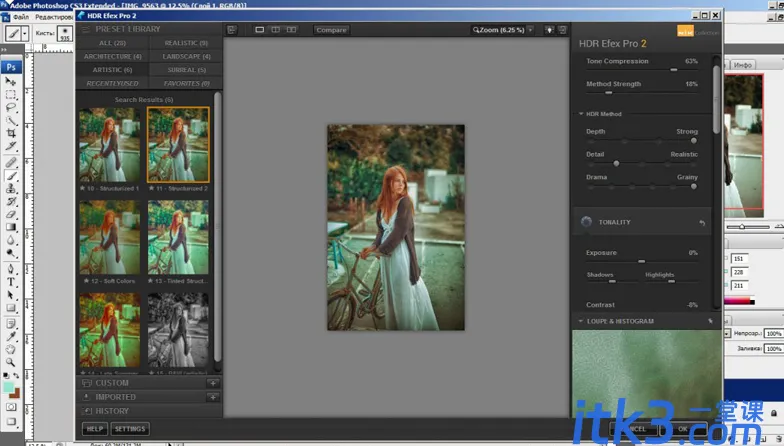
Task: Select the Magic Wand tool
Action: pyautogui.click(x=10, y=120)
